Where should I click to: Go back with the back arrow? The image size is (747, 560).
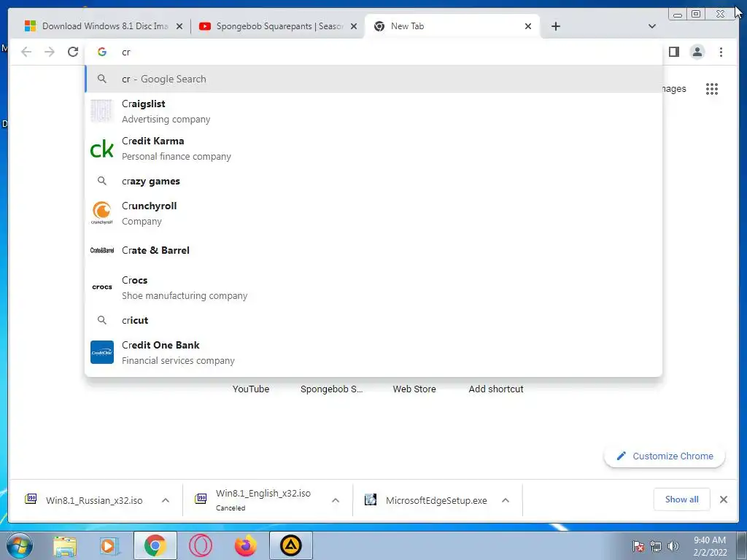(x=26, y=52)
